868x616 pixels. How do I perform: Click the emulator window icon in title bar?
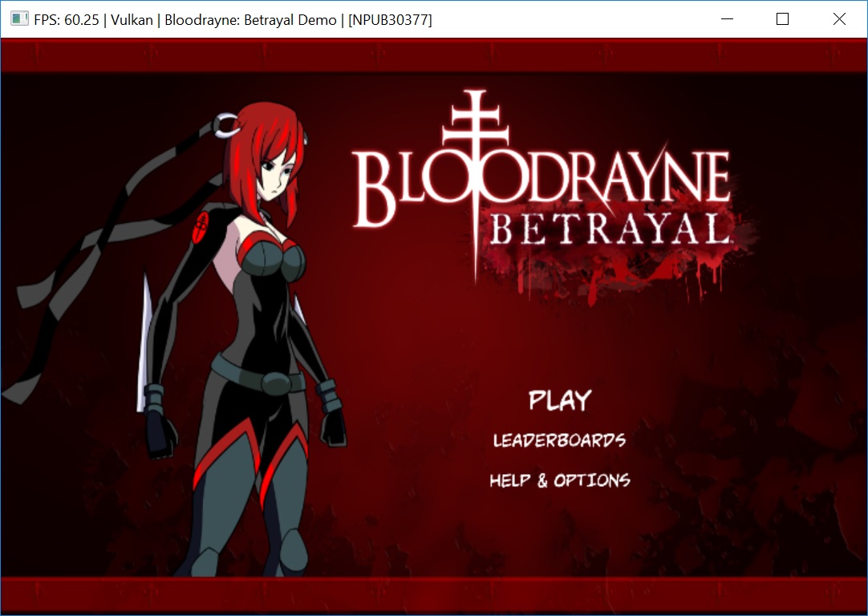pyautogui.click(x=19, y=19)
